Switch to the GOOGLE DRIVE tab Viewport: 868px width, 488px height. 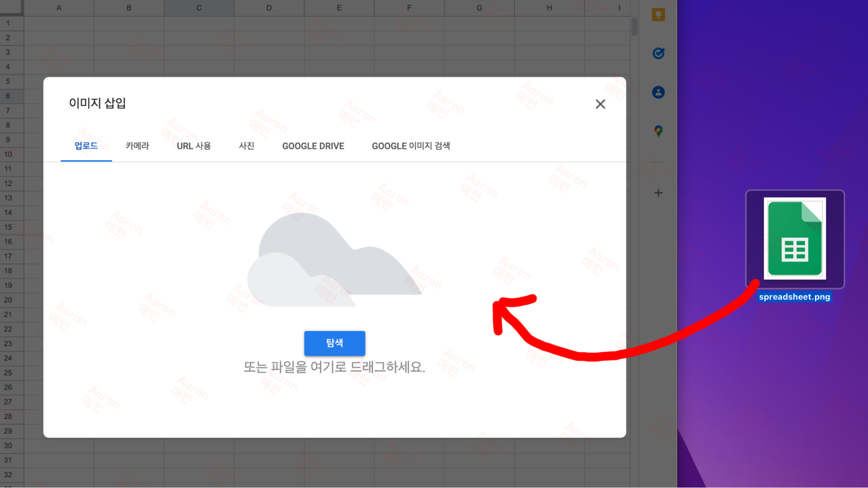[313, 146]
